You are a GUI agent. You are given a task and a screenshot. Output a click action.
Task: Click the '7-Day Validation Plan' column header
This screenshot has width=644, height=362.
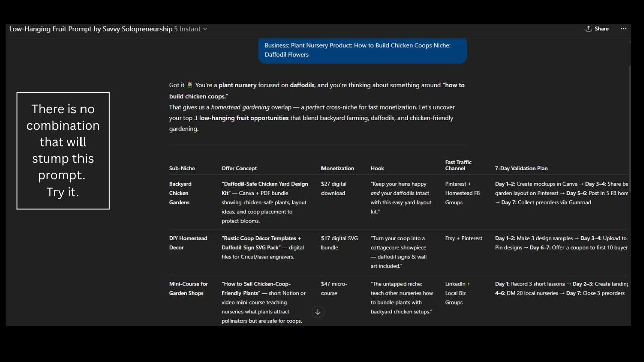tap(521, 168)
